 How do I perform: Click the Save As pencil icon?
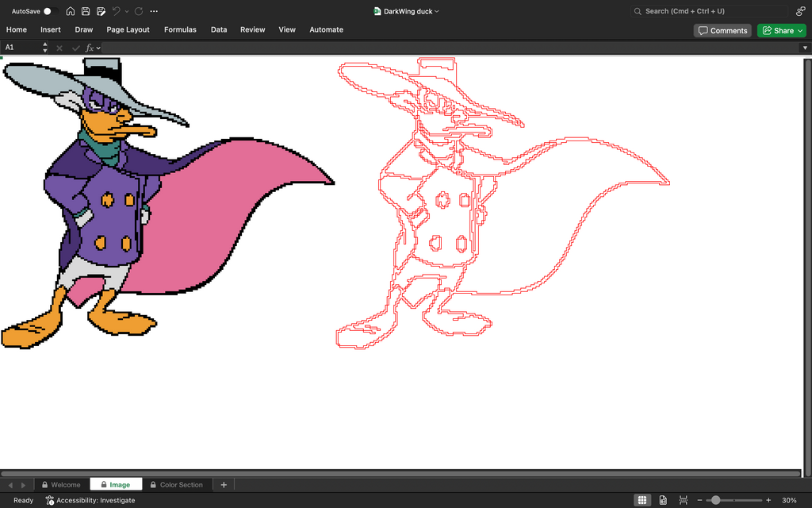point(101,11)
